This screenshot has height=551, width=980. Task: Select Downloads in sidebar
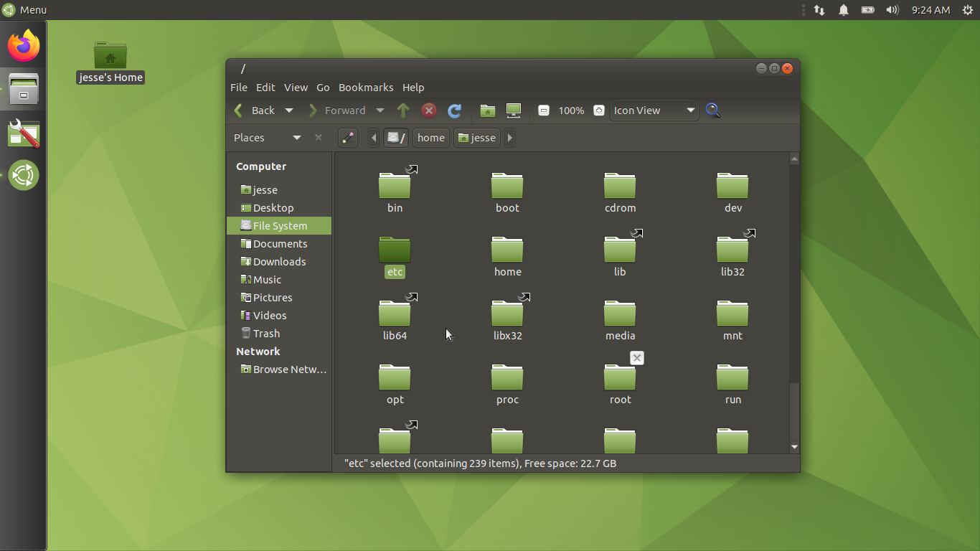coord(279,262)
